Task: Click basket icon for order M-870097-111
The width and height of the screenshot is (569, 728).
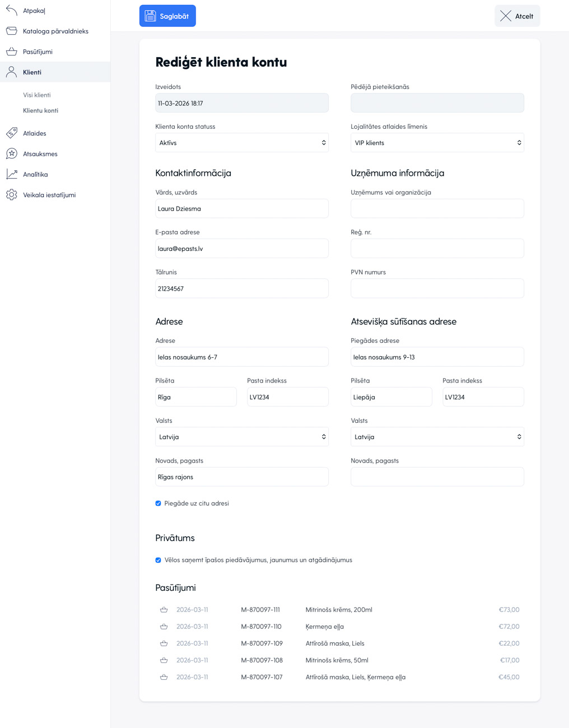Action: [x=164, y=610]
